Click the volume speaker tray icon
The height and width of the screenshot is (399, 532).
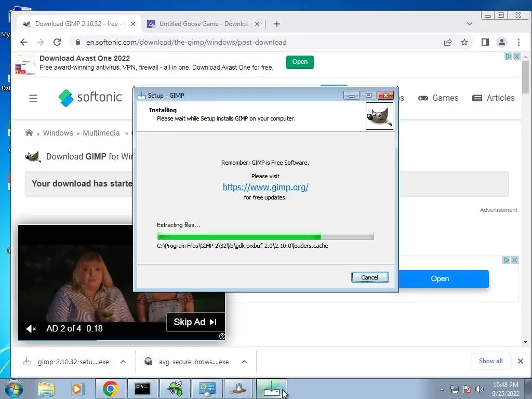[480, 389]
